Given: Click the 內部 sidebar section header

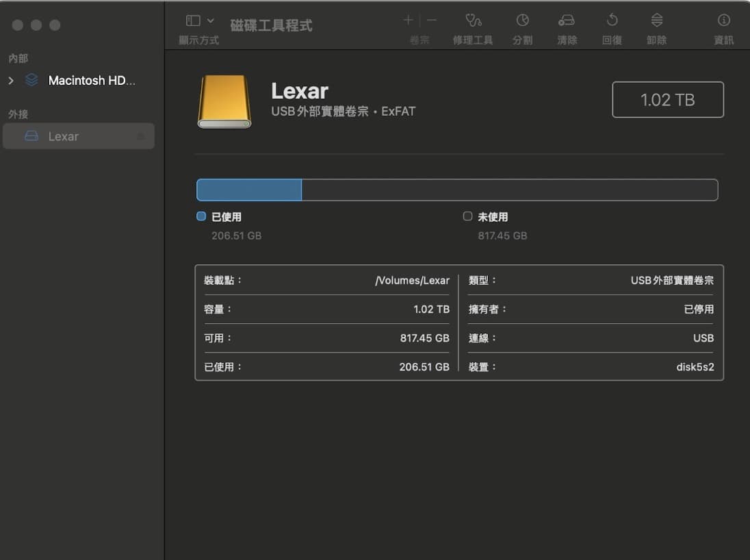Looking at the screenshot, I should click(18, 58).
